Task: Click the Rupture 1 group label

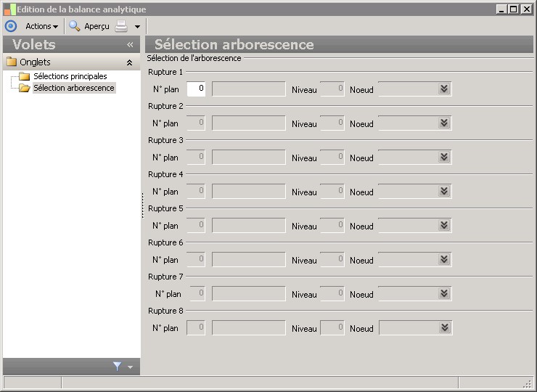Action: (x=165, y=72)
